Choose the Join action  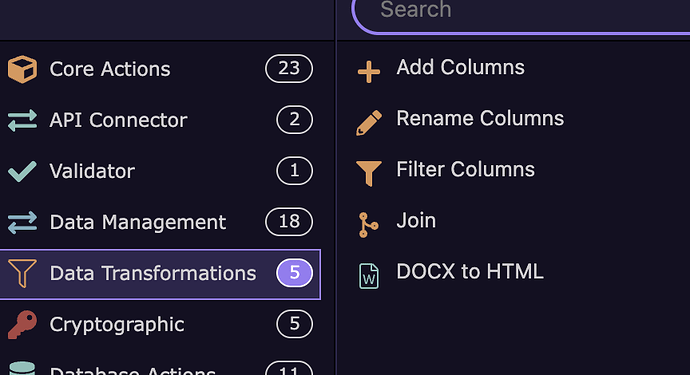[x=416, y=221]
